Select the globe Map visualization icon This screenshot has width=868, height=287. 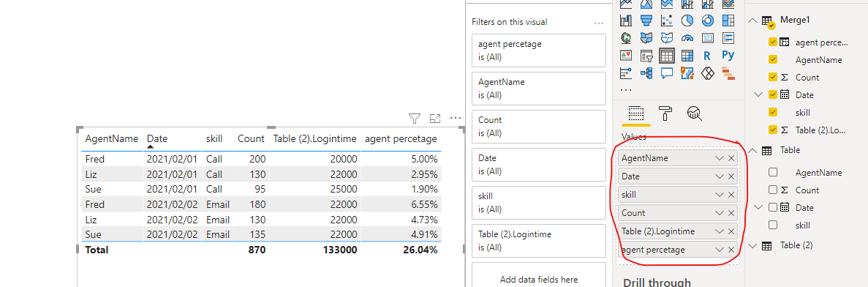pyautogui.click(x=626, y=37)
